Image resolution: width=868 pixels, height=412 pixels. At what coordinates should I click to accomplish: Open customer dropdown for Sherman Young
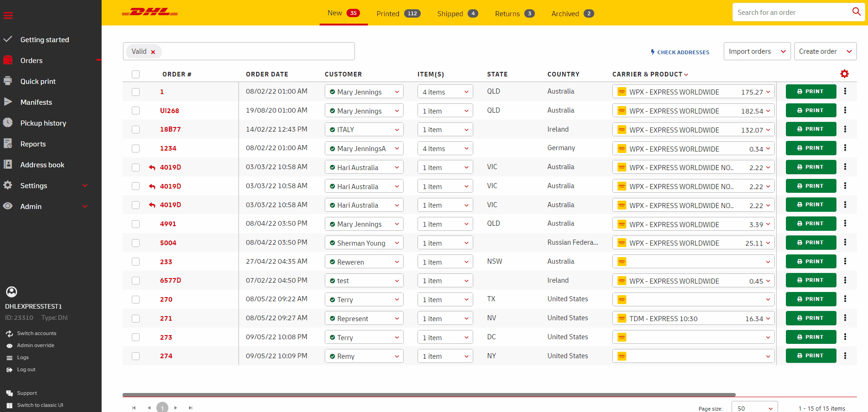pos(364,243)
